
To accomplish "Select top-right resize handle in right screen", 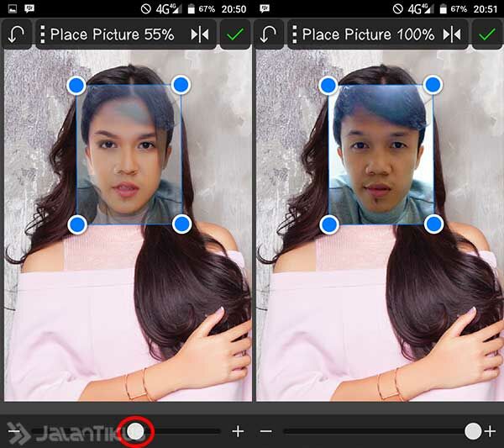I will coord(433,85).
